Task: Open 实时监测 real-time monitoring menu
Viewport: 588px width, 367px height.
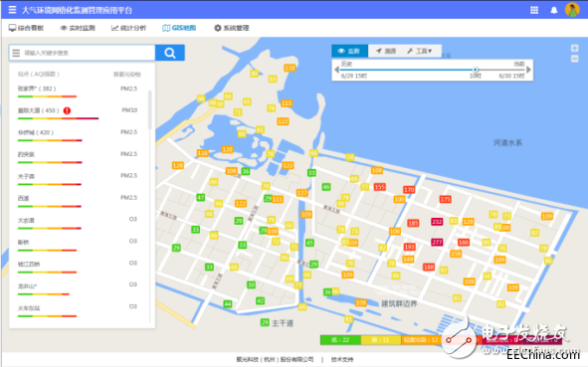Action: tap(78, 28)
